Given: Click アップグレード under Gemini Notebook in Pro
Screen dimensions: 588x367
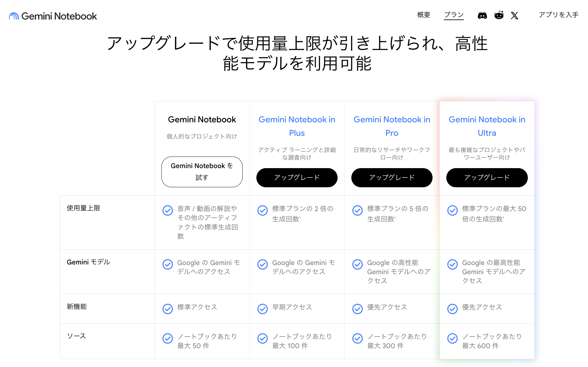Looking at the screenshot, I should [x=392, y=178].
